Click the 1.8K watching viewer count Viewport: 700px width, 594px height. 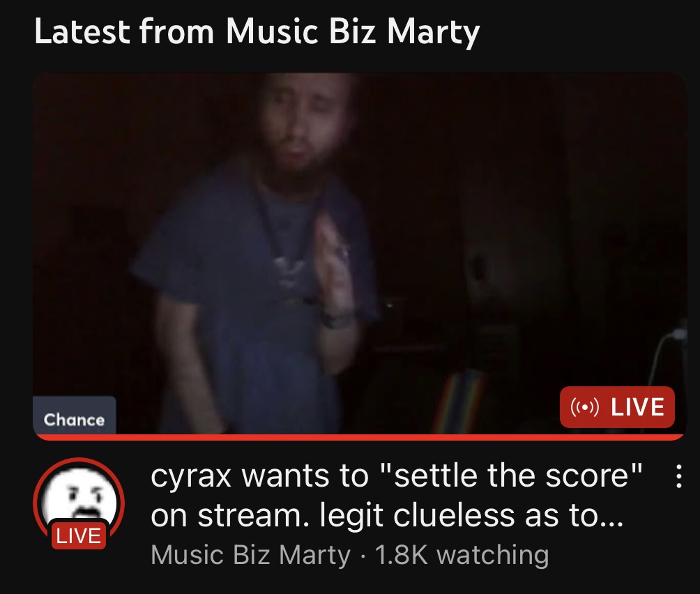462,555
